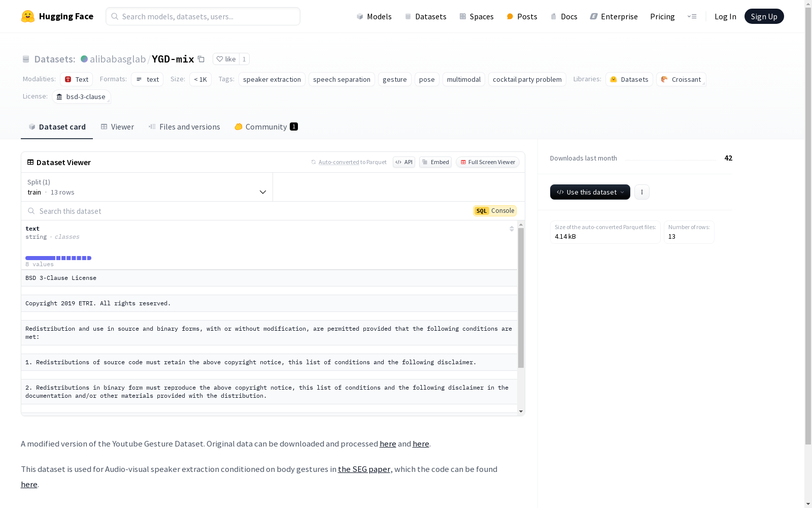Click the Sign Up button

(x=764, y=16)
